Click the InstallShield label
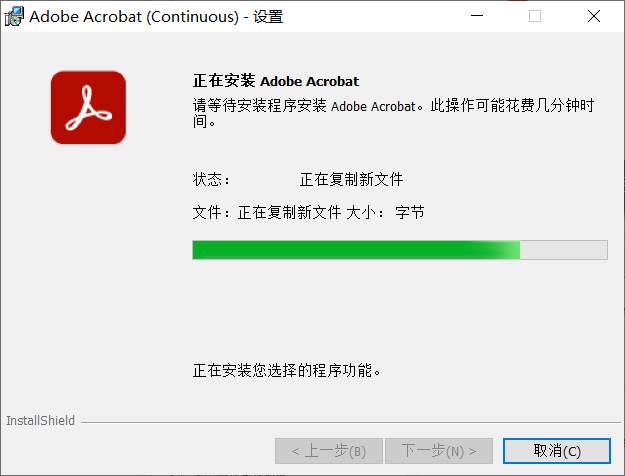625x476 pixels. click(x=40, y=421)
